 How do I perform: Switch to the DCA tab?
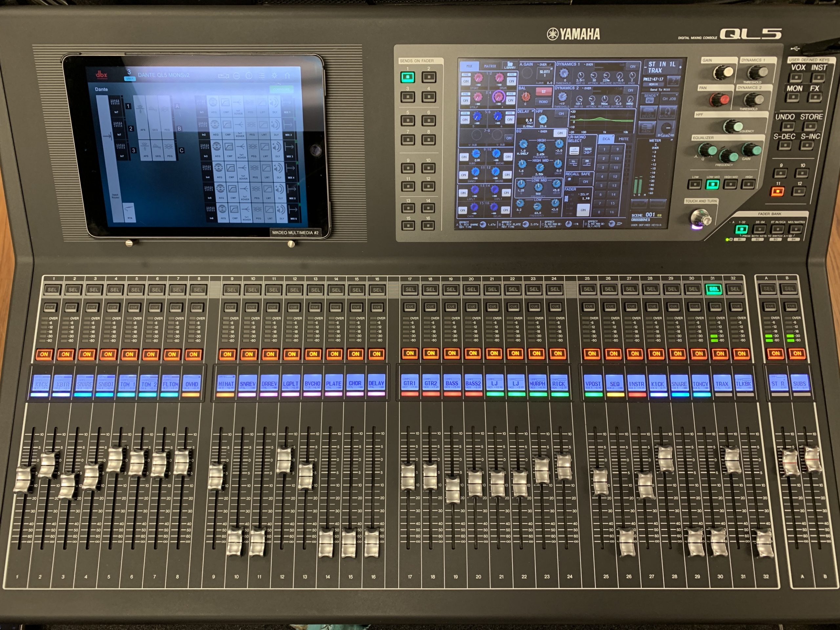tap(606, 139)
